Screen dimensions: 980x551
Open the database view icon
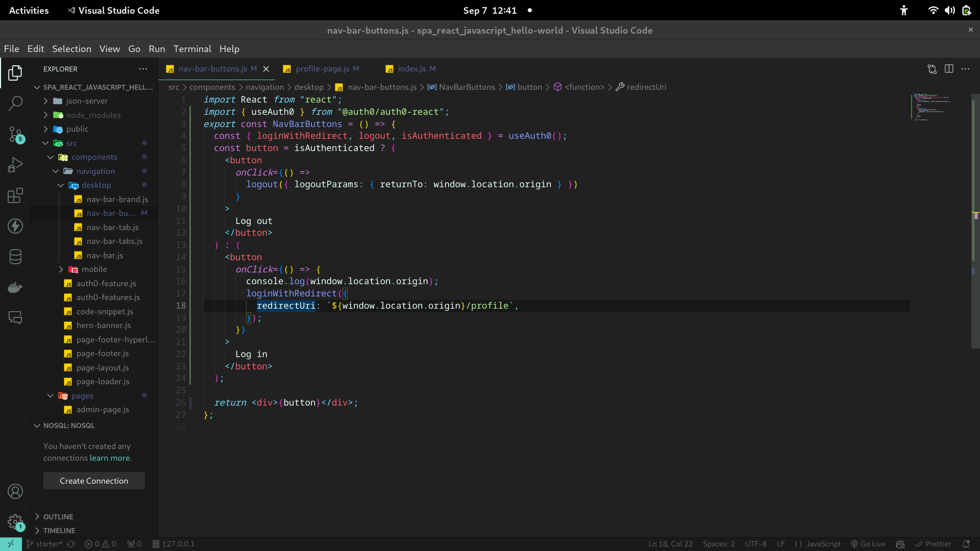coord(15,257)
